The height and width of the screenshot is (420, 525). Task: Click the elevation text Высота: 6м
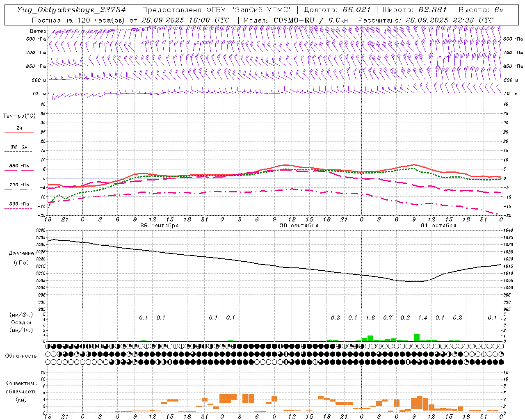481,10
